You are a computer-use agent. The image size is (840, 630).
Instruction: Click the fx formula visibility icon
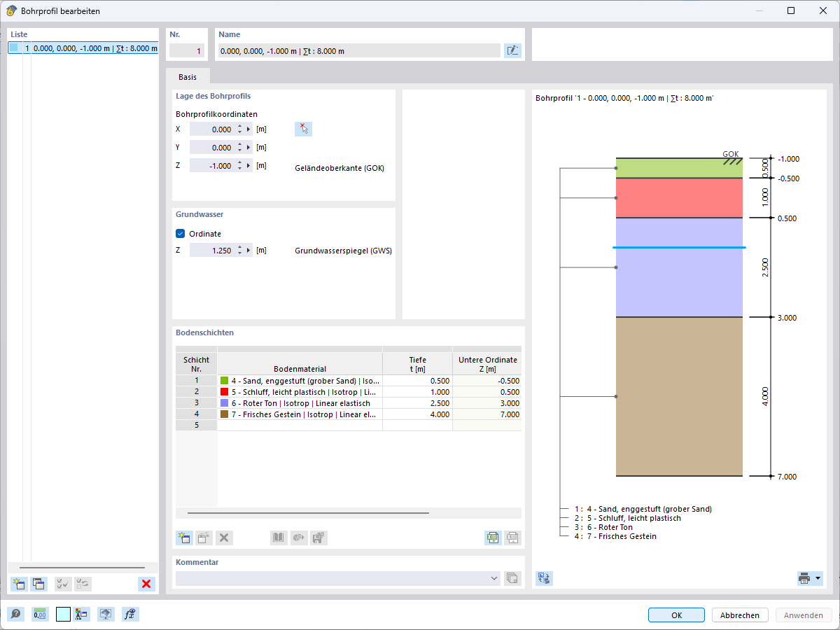tap(130, 614)
